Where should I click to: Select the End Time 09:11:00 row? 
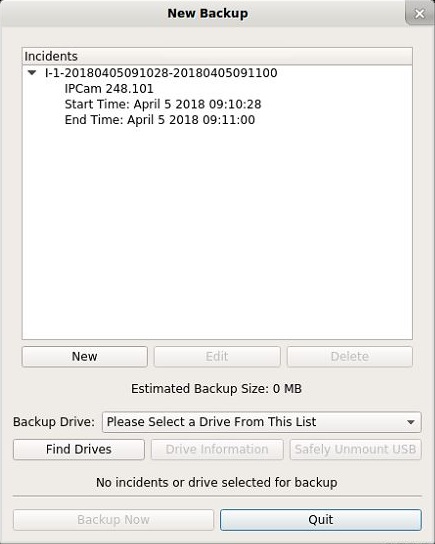[x=160, y=120]
